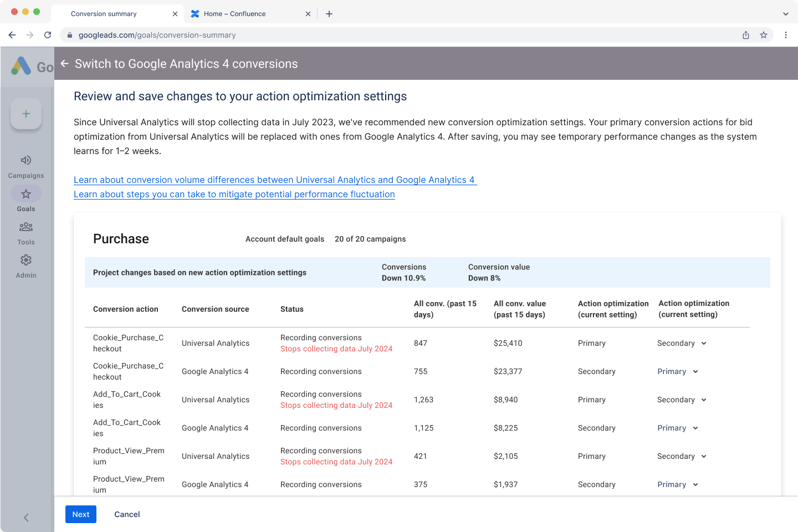
Task: Click Product_View_Premium in Universal Analytics row
Action: pyautogui.click(x=129, y=456)
